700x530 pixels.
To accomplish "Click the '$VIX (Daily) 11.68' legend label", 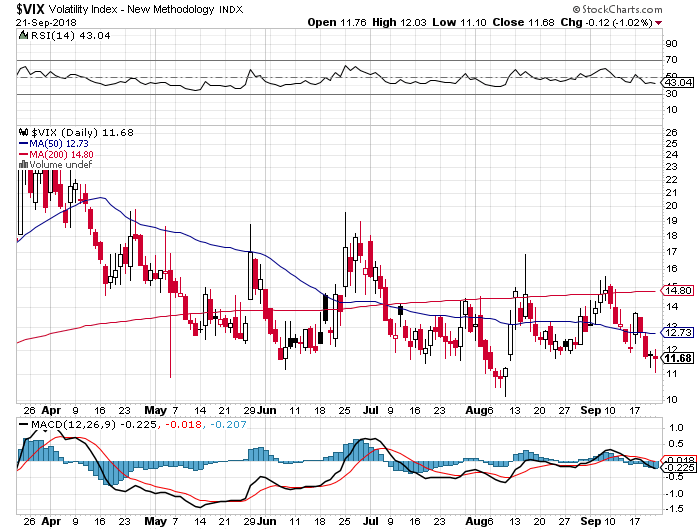I will pyautogui.click(x=82, y=133).
